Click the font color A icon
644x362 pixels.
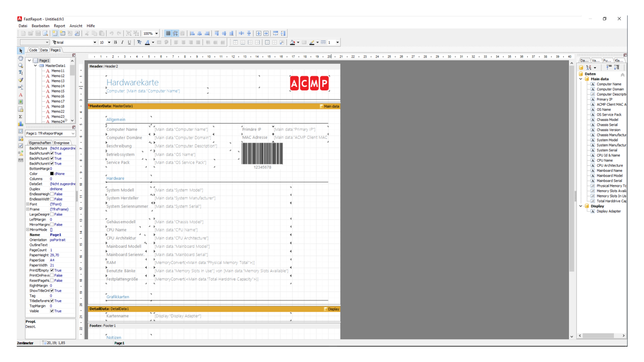pyautogui.click(x=147, y=42)
